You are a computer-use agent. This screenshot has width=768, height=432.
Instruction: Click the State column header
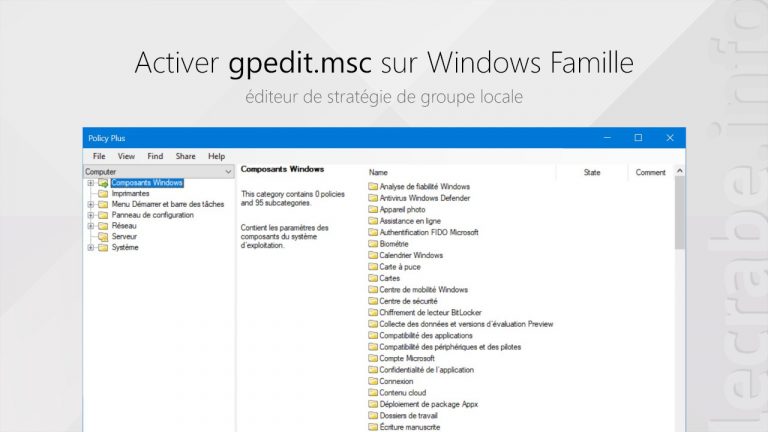point(592,172)
